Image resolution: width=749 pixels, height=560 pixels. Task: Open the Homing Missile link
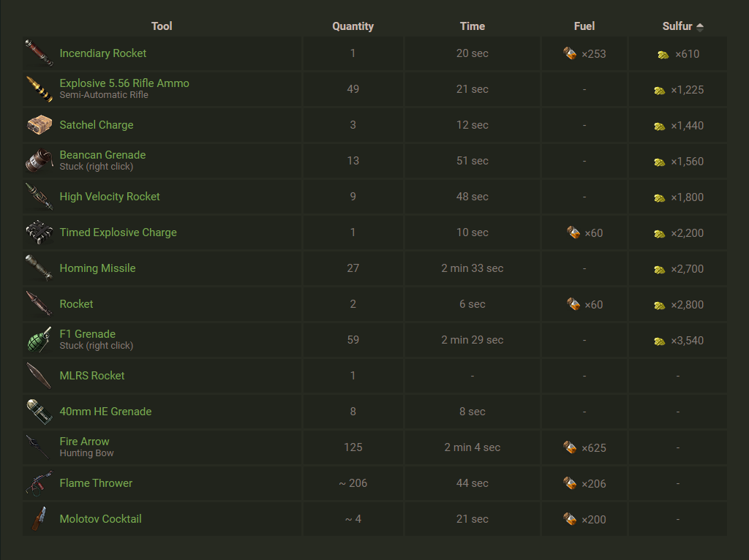click(x=97, y=268)
